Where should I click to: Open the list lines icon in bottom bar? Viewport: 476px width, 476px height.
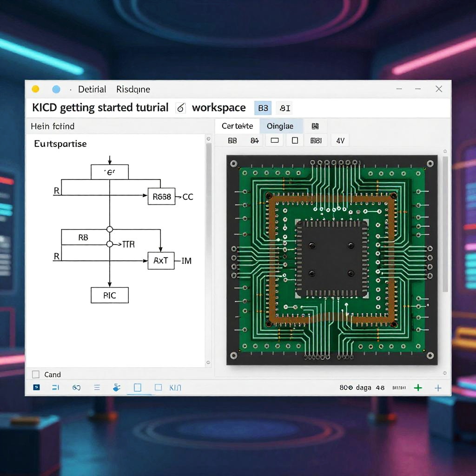pyautogui.click(x=97, y=388)
